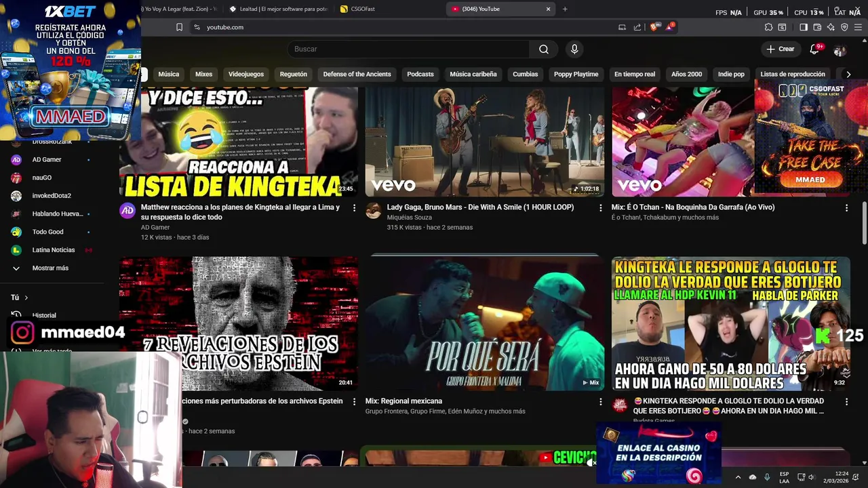Open Latina Noticias subscription in sidebar
Screen dimensions: 868x488
click(54, 250)
